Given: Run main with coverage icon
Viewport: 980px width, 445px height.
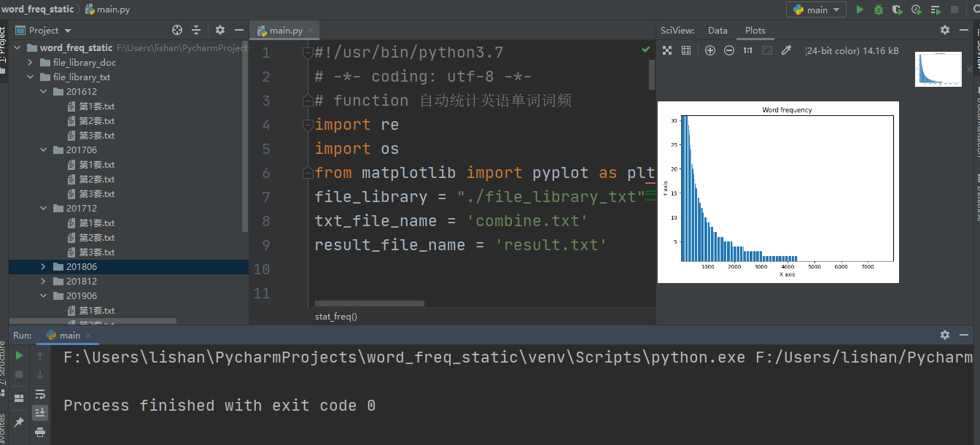Looking at the screenshot, I should click(x=896, y=9).
